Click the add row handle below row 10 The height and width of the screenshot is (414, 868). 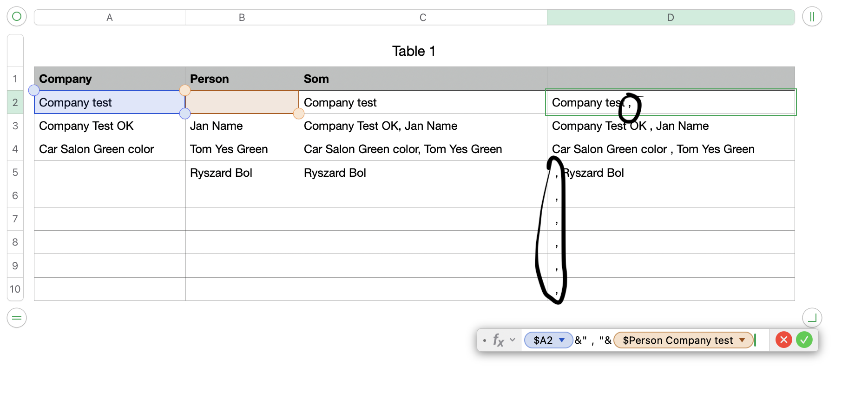click(x=17, y=318)
